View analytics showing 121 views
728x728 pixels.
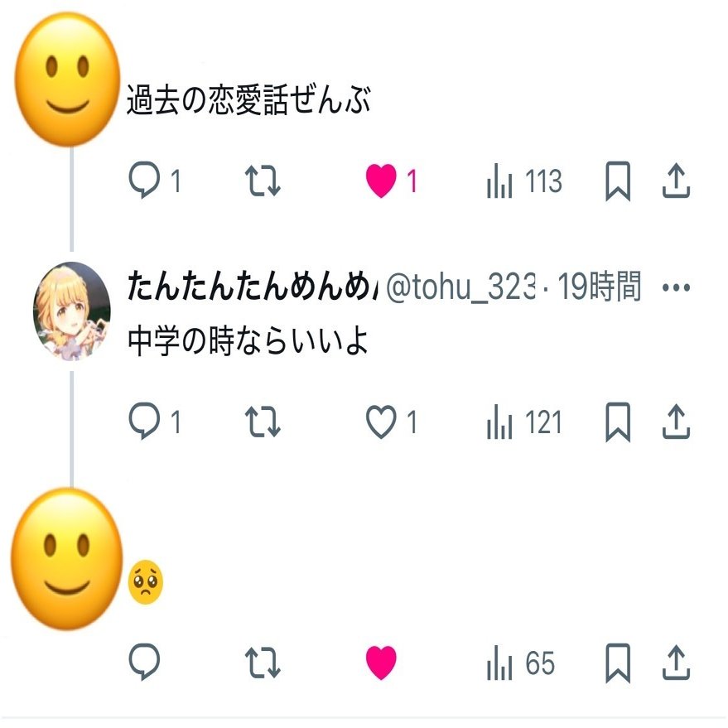(x=524, y=422)
